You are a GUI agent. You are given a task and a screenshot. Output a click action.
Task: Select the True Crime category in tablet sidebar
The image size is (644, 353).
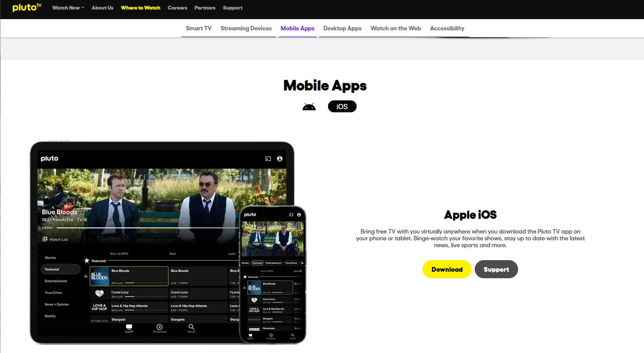[x=53, y=293]
